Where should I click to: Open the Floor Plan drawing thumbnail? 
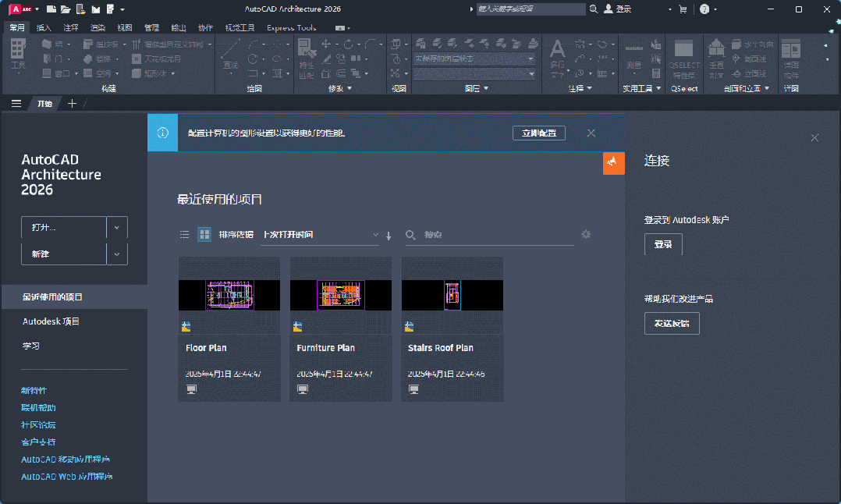point(229,295)
